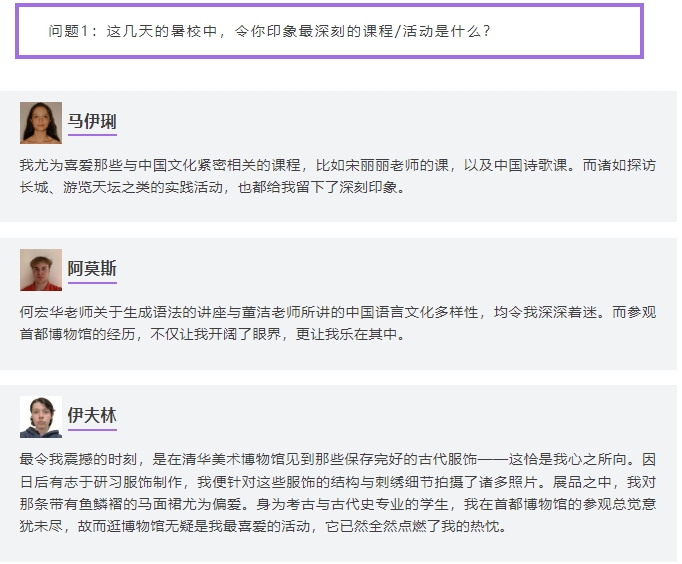Click the line starting 那条带有鱼鳞褶的马面裙

click(338, 504)
